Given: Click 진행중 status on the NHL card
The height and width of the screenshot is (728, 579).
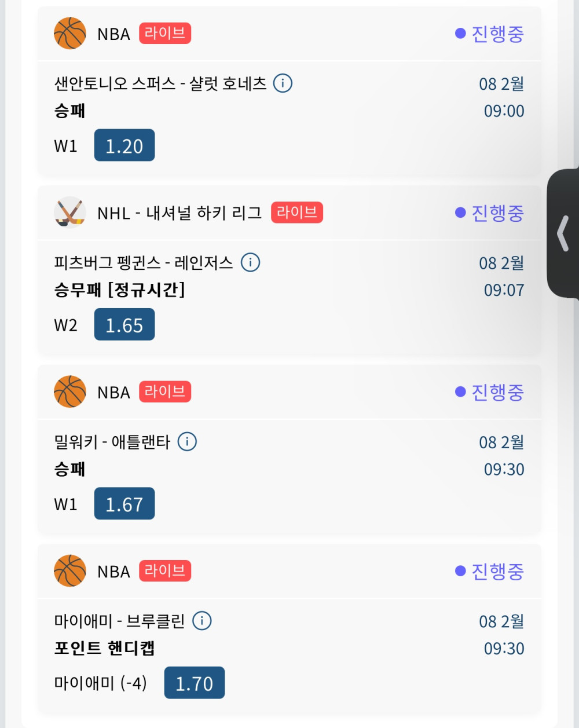Looking at the screenshot, I should coord(490,213).
